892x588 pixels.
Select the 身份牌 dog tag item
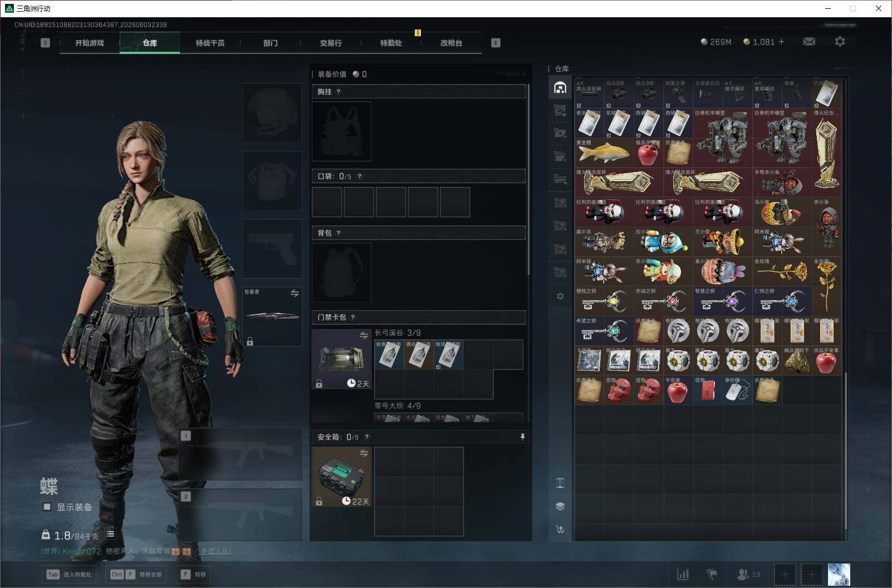coord(737,391)
